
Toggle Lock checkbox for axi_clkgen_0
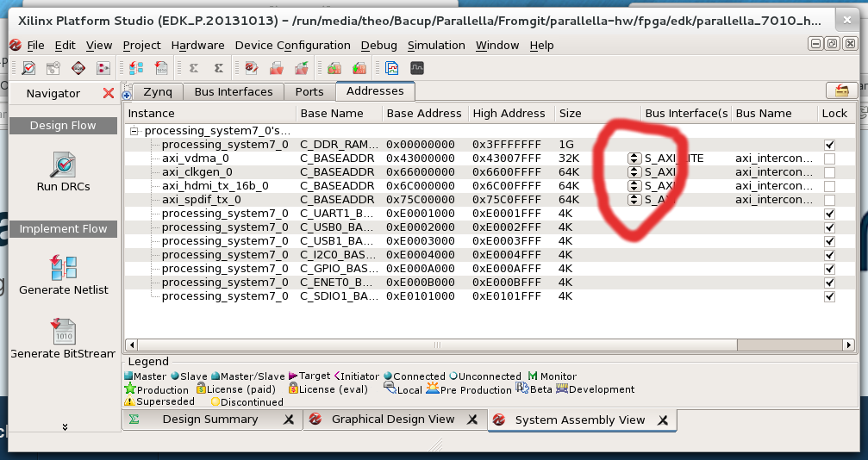click(x=829, y=172)
